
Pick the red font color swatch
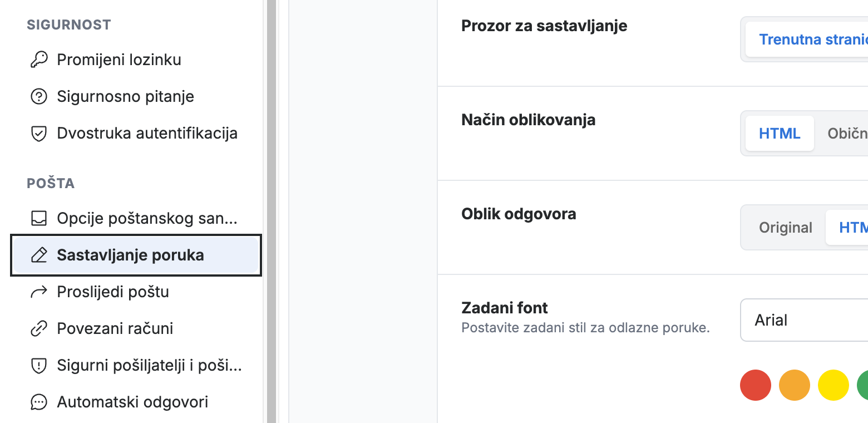tap(756, 385)
